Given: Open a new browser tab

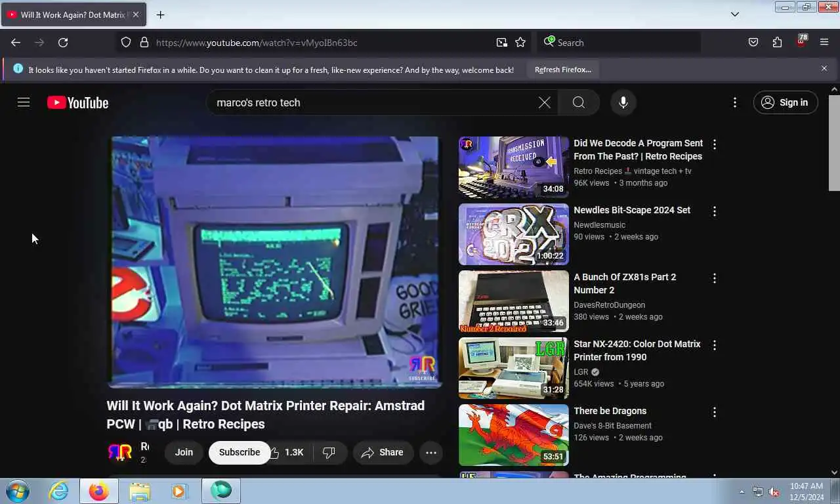Looking at the screenshot, I should [x=160, y=14].
